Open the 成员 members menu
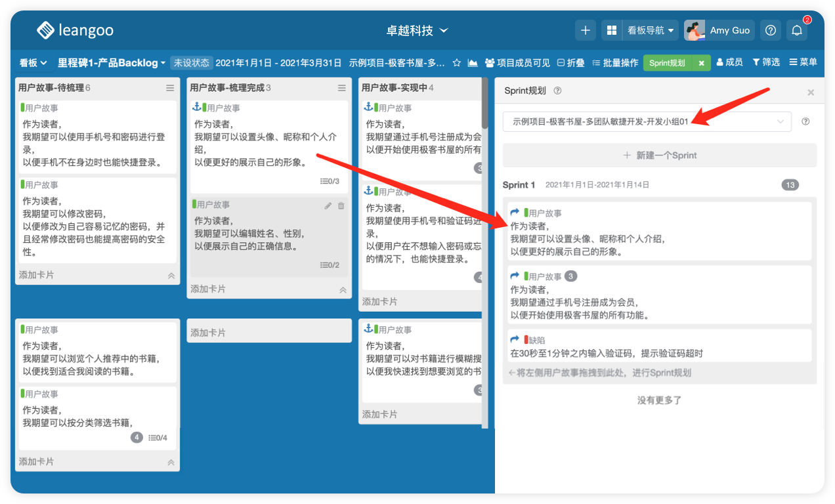Viewport: 835px width, 504px height. [729, 62]
